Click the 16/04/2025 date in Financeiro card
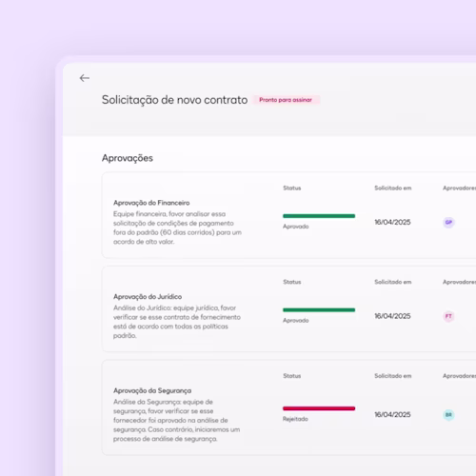Viewport: 476px width, 476px height. 392,222
